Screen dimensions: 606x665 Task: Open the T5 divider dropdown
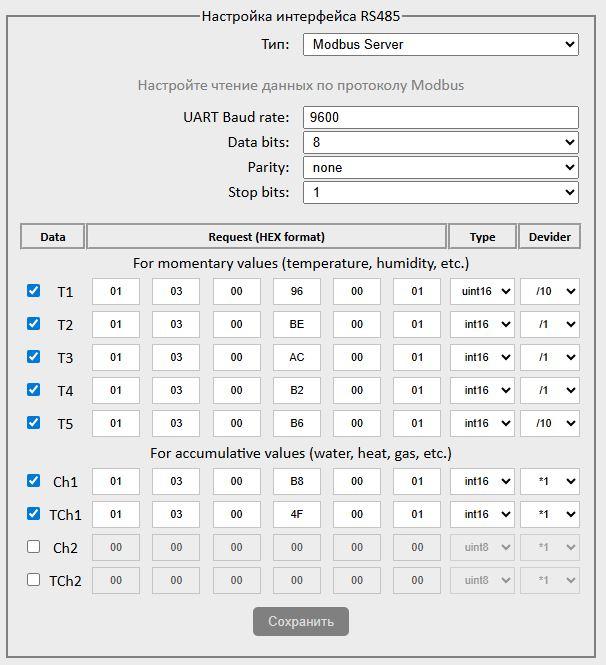[549, 423]
